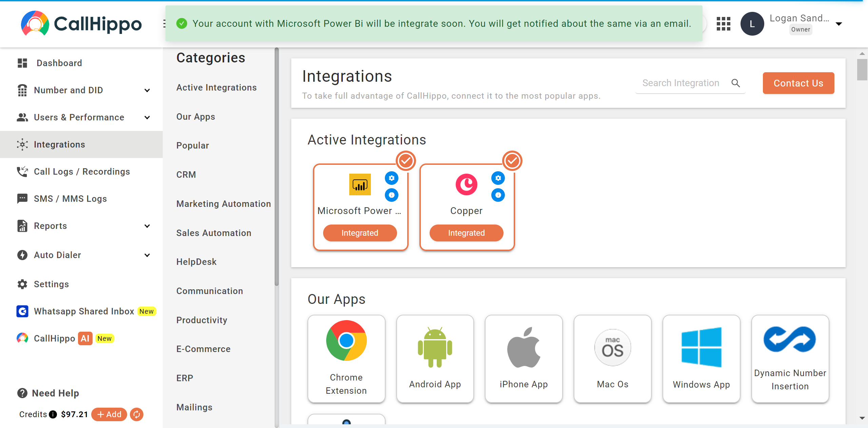Open Dynamic Number Insertion card
This screenshot has width=868, height=428.
coord(790,359)
